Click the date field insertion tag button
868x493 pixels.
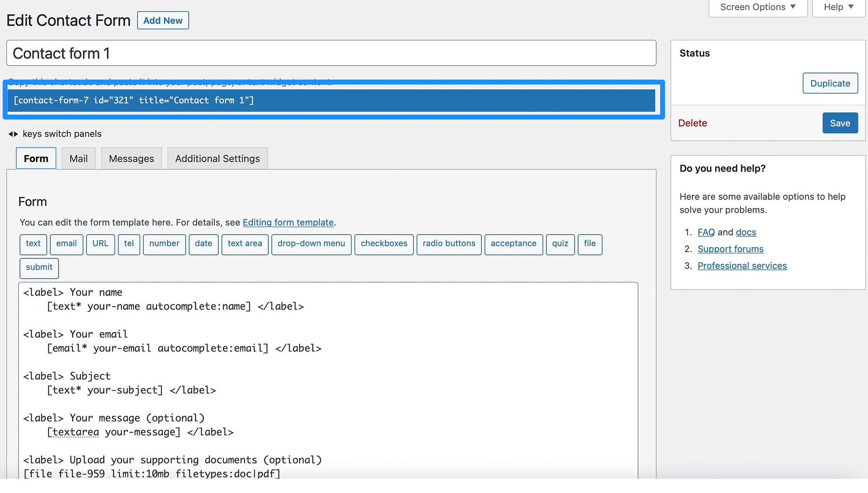[x=203, y=244]
